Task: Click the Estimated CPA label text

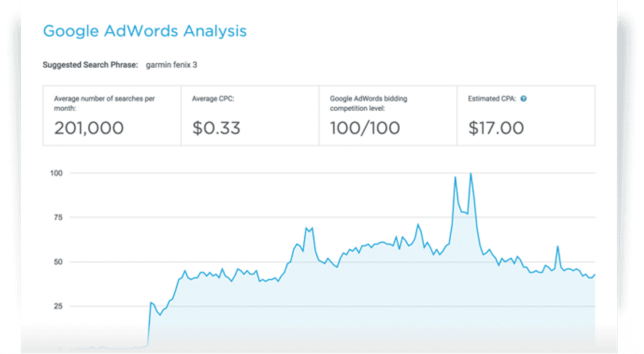Action: pyautogui.click(x=492, y=99)
